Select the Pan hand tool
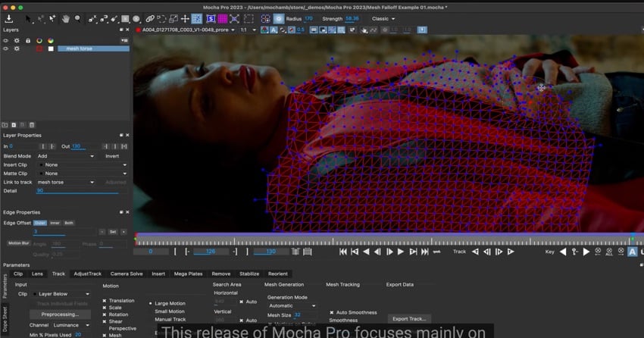This screenshot has height=338, width=644. click(x=66, y=19)
